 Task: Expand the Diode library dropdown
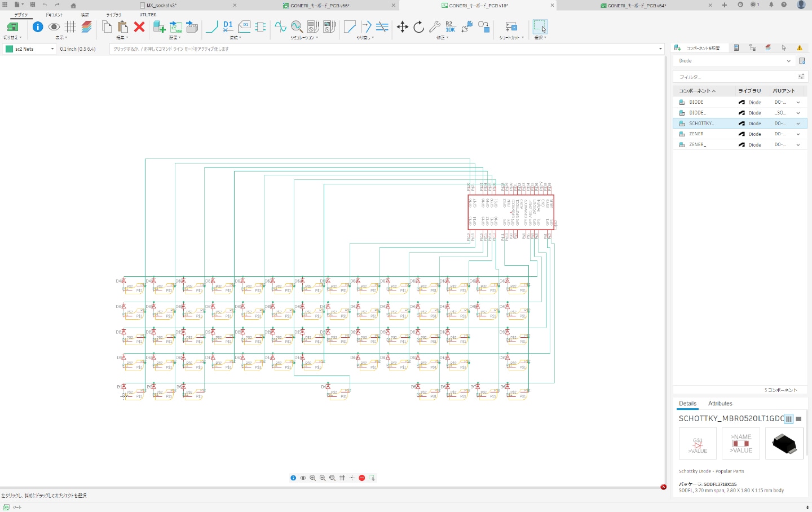788,61
